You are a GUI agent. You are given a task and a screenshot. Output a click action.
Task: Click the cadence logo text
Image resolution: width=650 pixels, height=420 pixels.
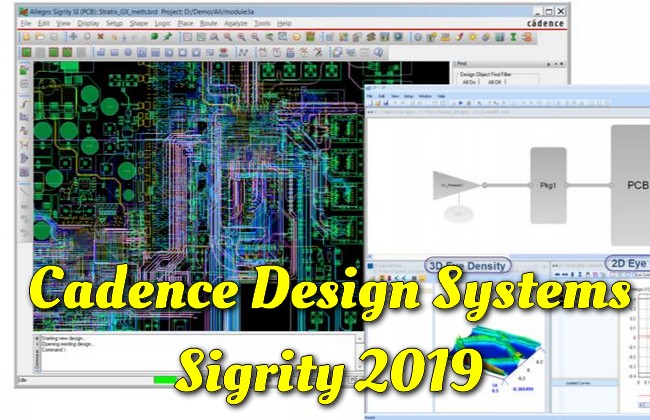coord(545,23)
